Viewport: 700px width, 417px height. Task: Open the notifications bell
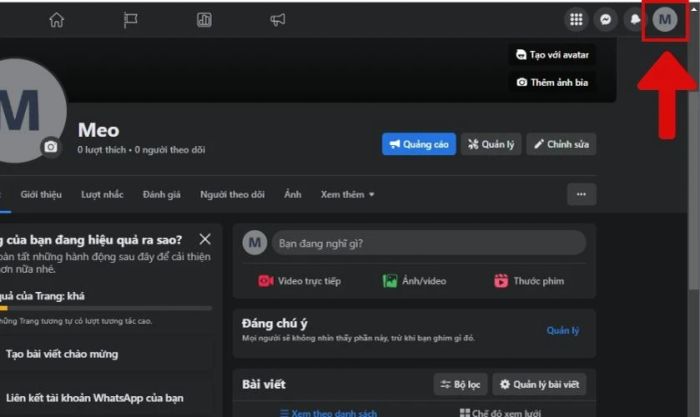[x=634, y=20]
